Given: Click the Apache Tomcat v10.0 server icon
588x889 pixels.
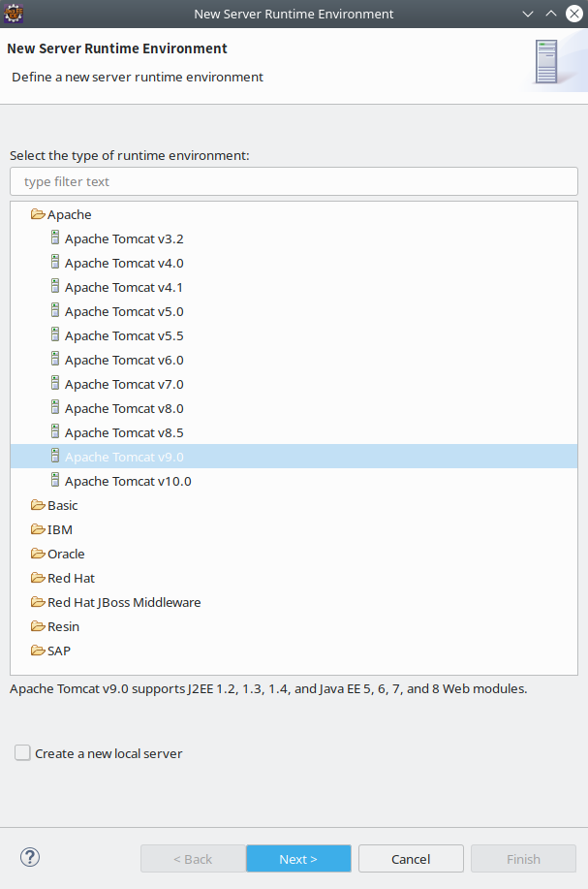Looking at the screenshot, I should [55, 481].
